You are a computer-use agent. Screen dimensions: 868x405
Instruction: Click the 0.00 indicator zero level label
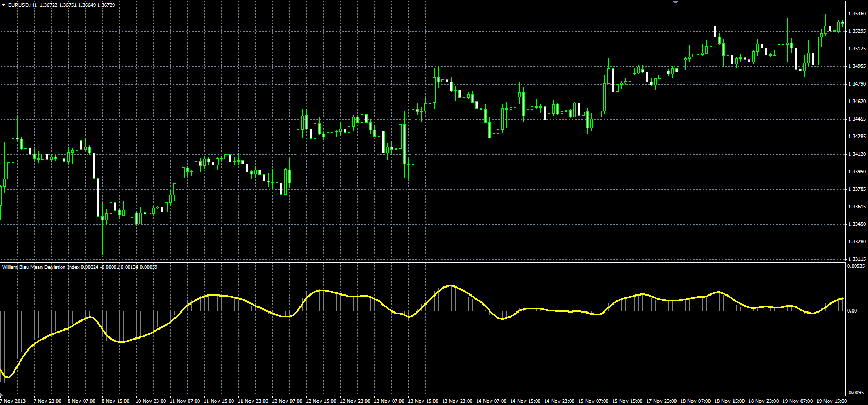pos(853,311)
